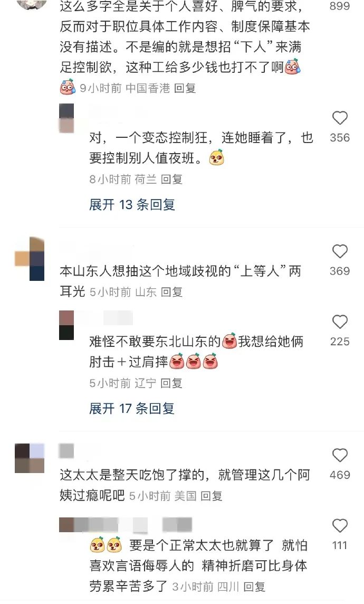Viewport: 364px width, 604px height.
Task: Reply to the 美国 comment
Action: (x=211, y=496)
